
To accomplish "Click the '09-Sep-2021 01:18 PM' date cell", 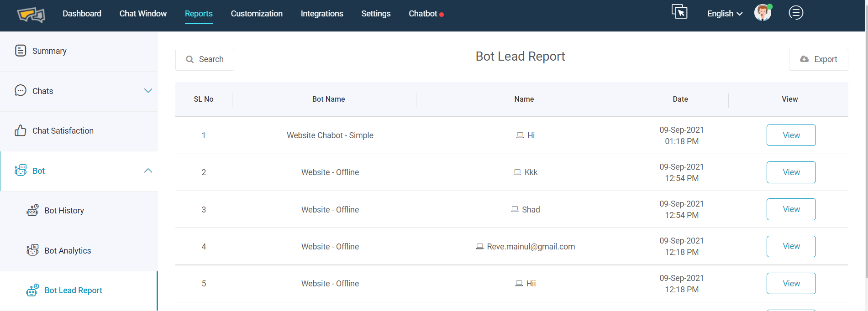I will coord(682,135).
